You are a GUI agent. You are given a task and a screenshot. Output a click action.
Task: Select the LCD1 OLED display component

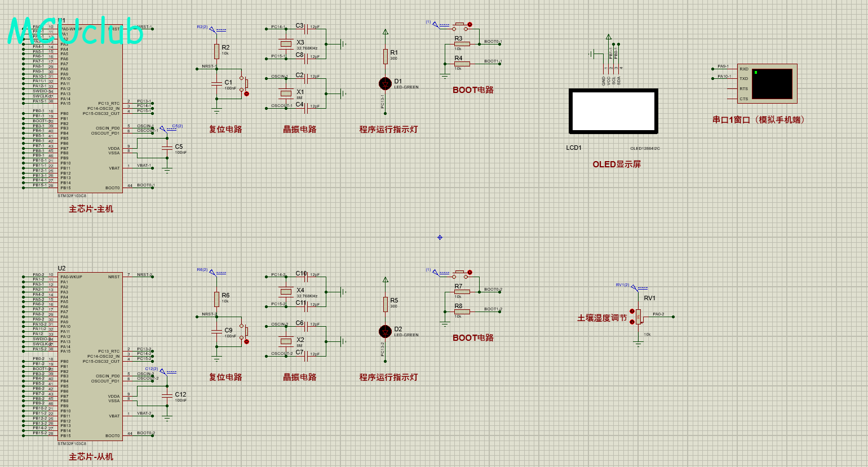613,111
